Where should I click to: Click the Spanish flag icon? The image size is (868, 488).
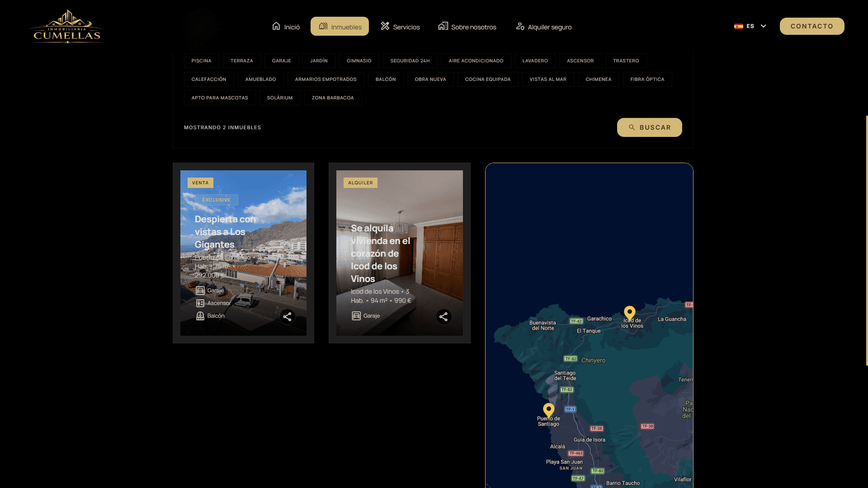(739, 27)
